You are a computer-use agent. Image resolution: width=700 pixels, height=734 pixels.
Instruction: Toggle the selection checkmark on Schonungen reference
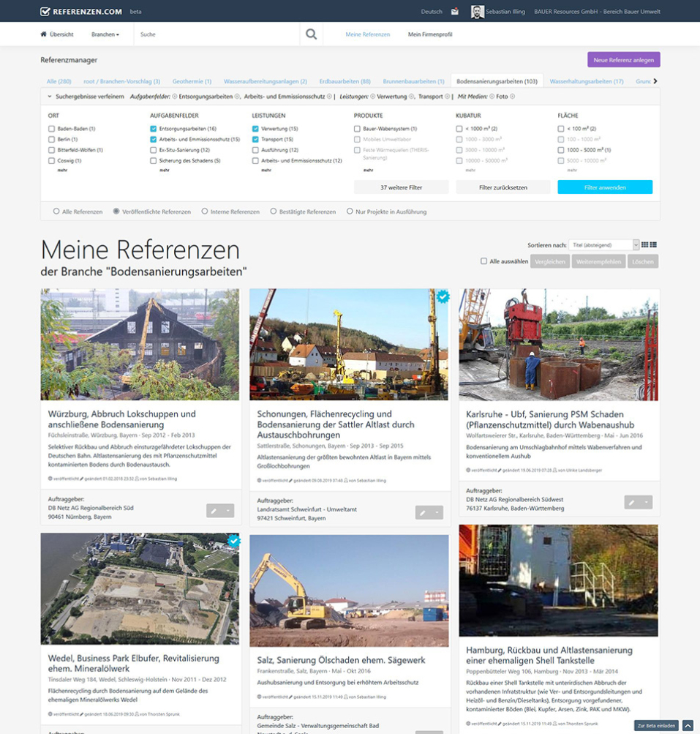pyautogui.click(x=442, y=297)
